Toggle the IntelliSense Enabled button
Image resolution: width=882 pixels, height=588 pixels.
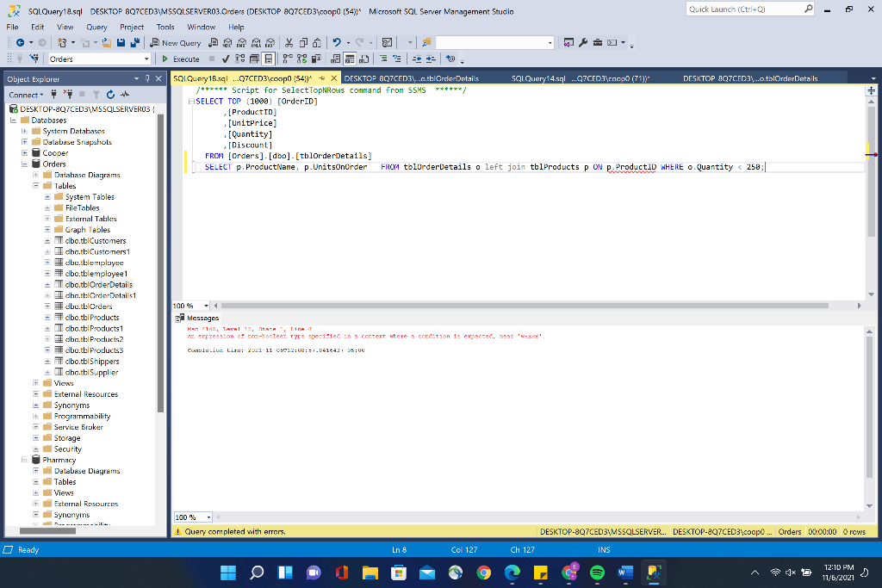click(x=269, y=59)
